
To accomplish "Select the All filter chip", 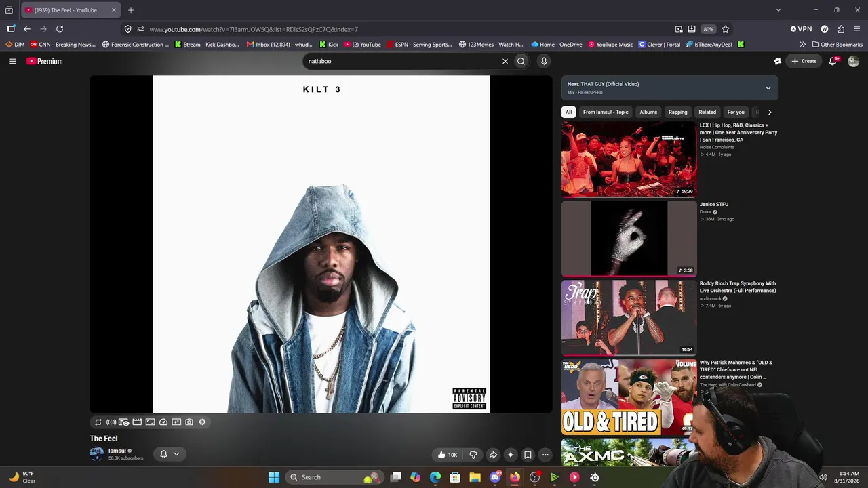I will 569,112.
